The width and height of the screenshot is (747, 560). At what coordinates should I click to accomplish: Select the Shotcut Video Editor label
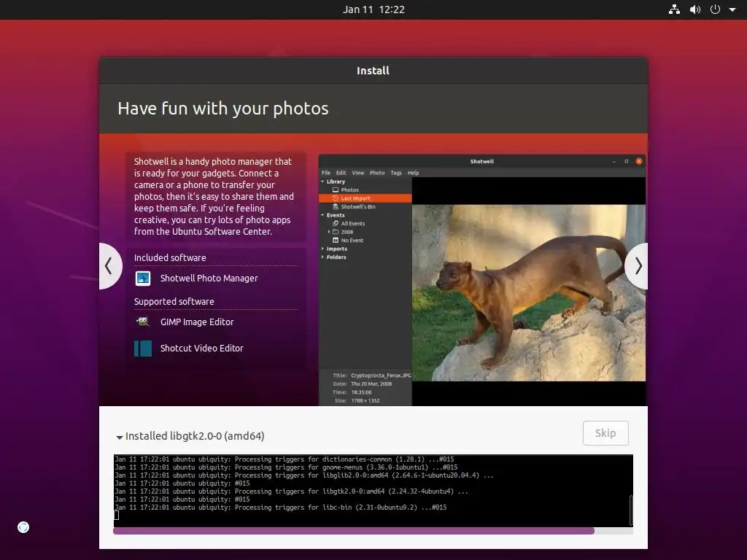click(x=201, y=348)
